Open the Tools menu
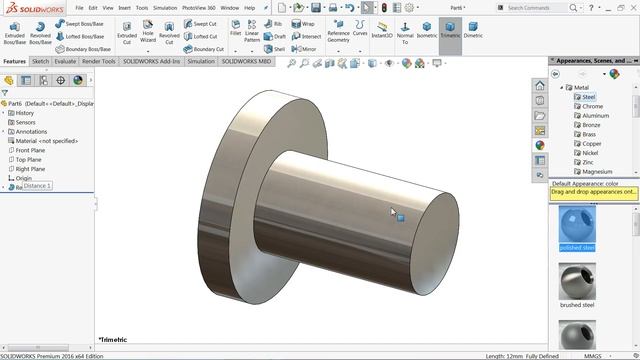 pos(142,8)
